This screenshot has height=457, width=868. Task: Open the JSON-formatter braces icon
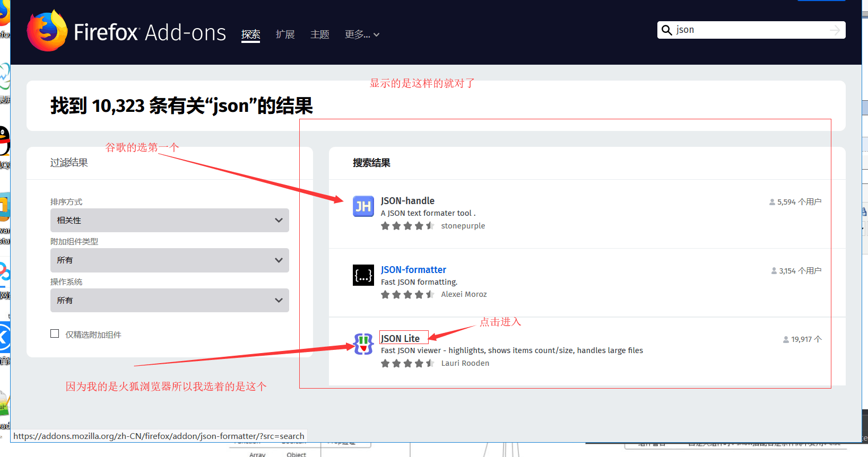pyautogui.click(x=363, y=275)
